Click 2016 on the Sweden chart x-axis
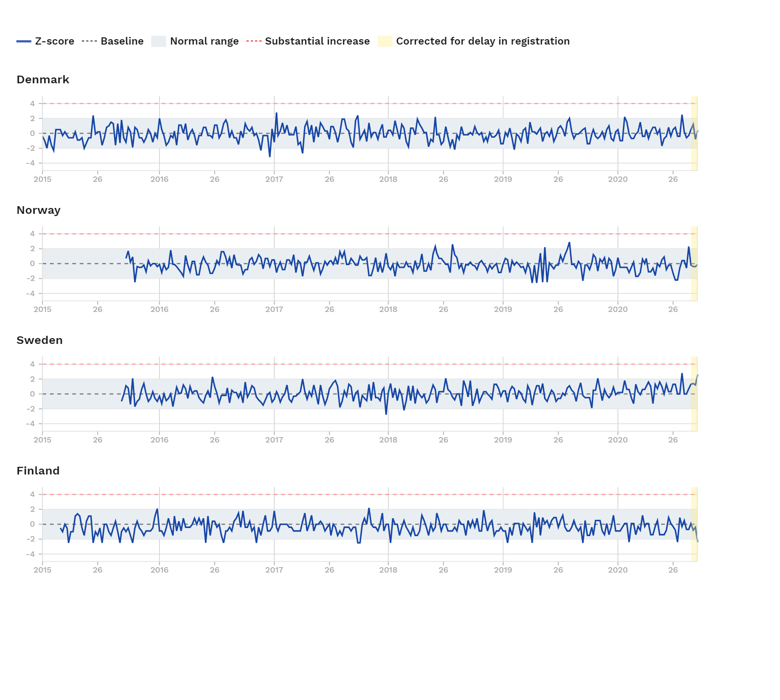This screenshot has width=780, height=700. 159,440
